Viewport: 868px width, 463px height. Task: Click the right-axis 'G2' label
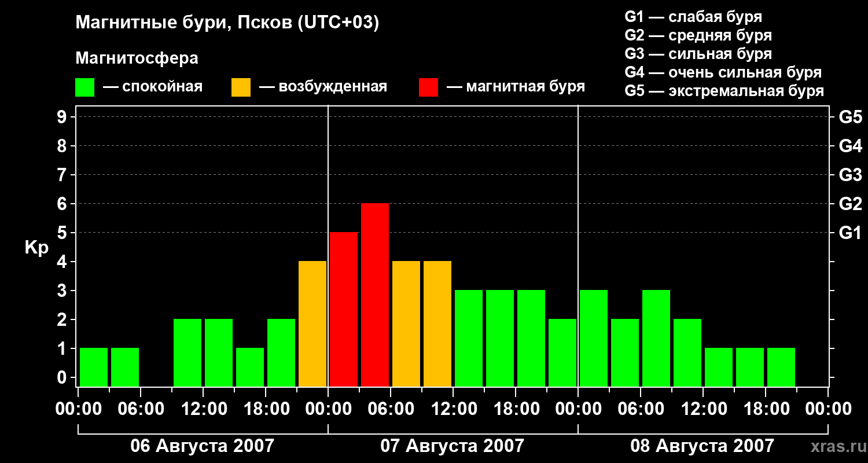coord(851,204)
